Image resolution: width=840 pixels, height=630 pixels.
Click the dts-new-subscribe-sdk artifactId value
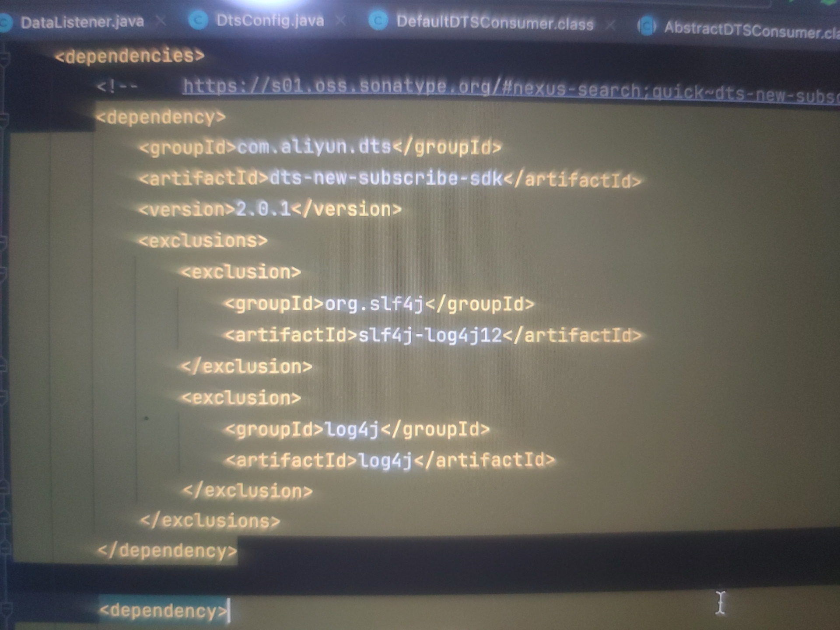tap(386, 178)
